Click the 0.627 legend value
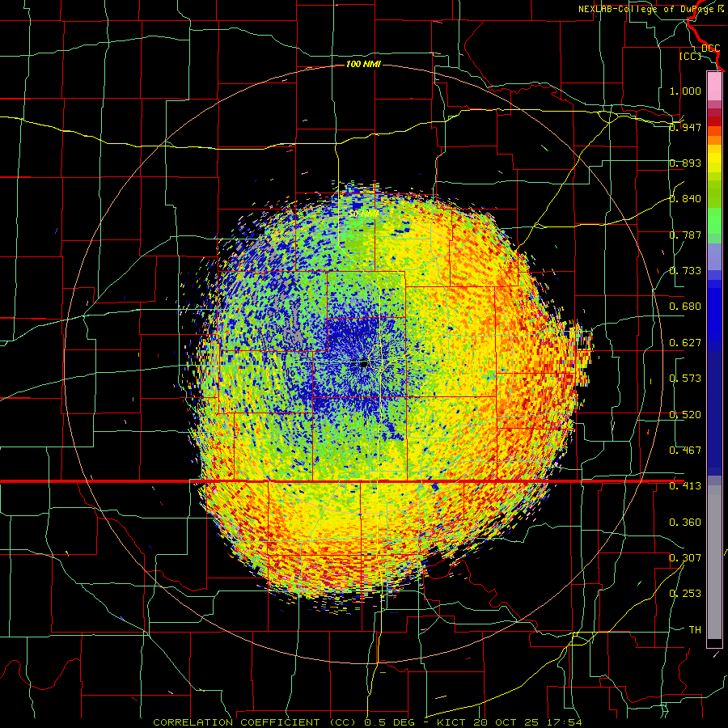 (685, 343)
